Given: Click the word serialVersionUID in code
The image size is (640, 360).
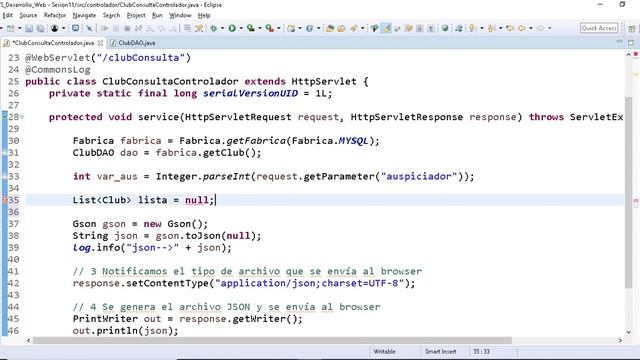Looking at the screenshot, I should tap(251, 93).
